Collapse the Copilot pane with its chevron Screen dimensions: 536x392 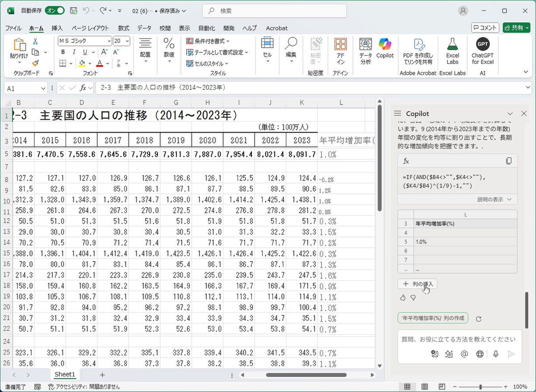coord(510,113)
